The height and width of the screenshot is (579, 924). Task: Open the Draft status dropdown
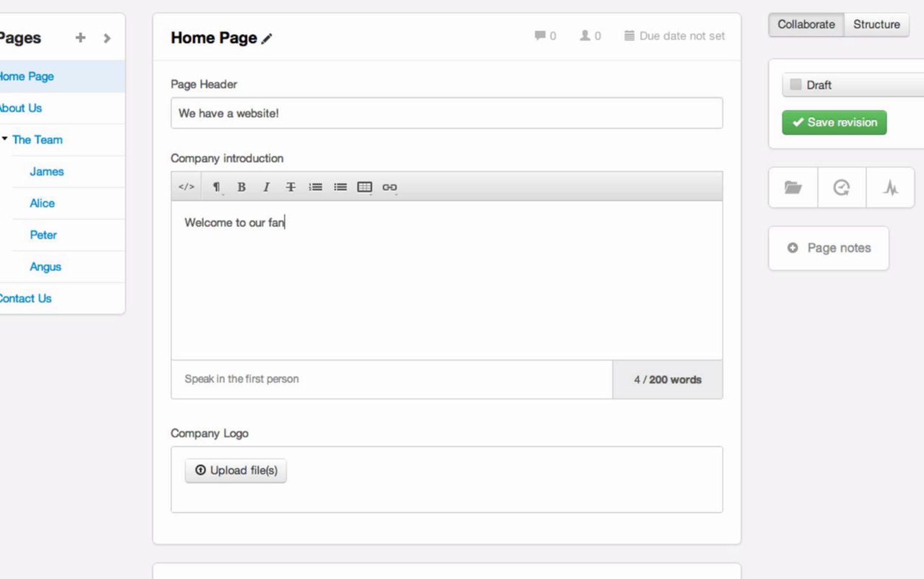(853, 85)
